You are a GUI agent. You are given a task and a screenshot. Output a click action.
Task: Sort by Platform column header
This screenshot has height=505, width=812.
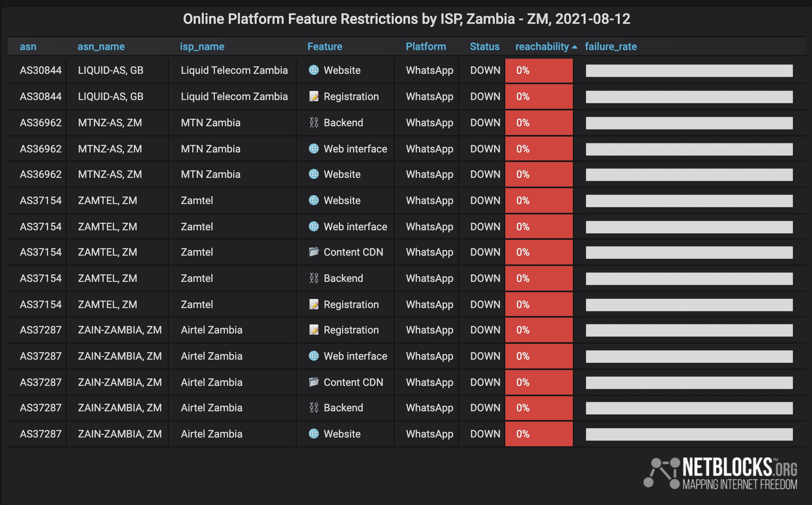click(425, 46)
